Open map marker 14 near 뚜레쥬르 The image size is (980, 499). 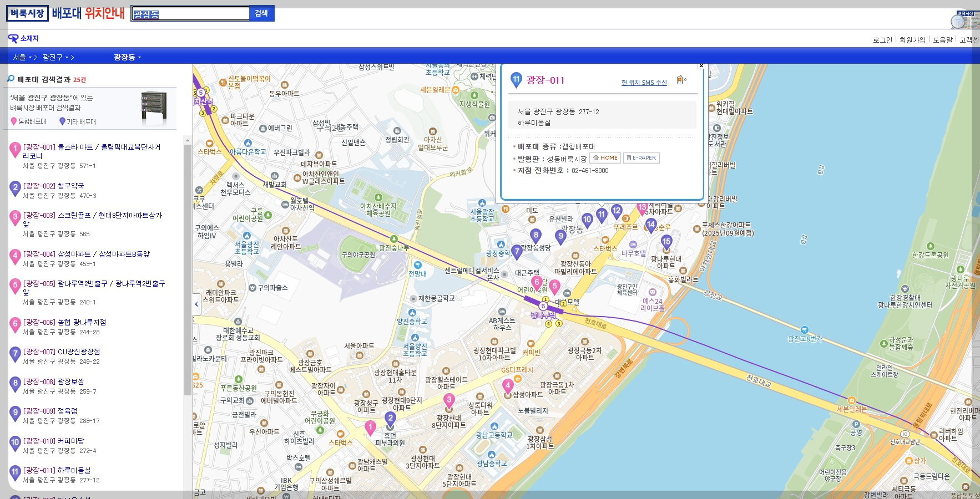click(x=651, y=226)
